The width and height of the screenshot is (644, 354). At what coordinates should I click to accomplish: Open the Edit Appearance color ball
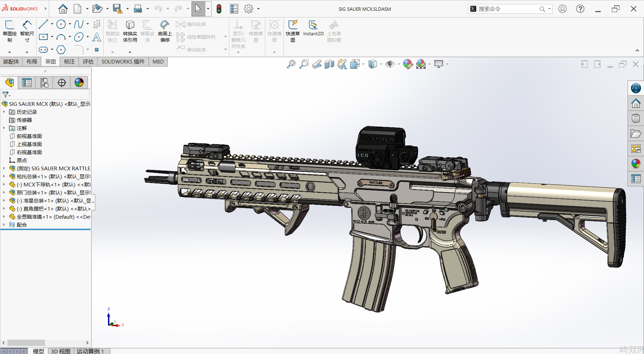[x=408, y=64]
